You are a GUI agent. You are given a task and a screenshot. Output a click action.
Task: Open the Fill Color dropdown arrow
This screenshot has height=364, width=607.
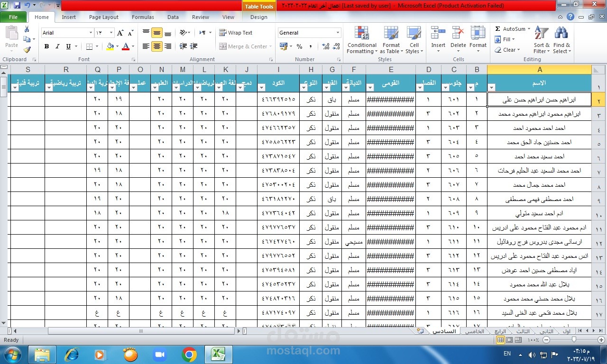[117, 46]
